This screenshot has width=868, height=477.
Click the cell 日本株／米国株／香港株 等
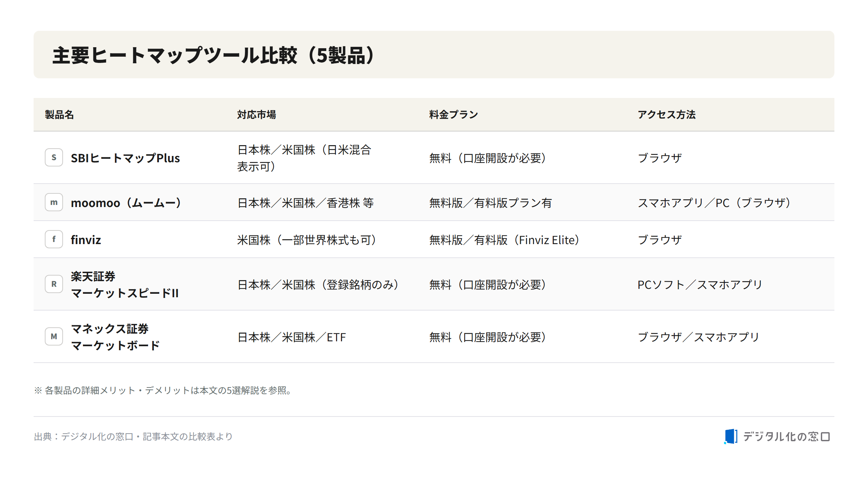click(x=306, y=203)
